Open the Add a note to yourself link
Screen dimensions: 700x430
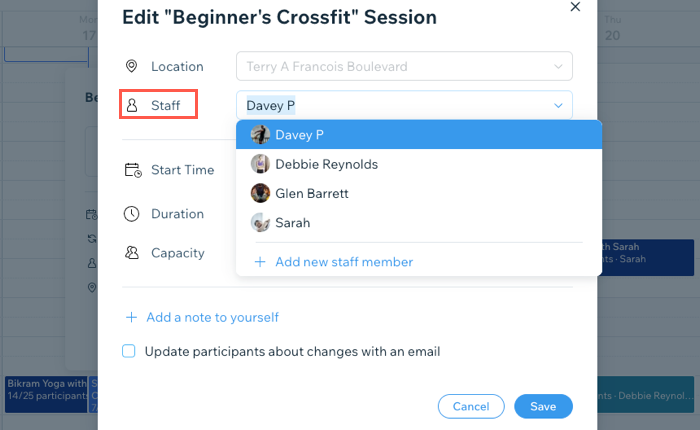tap(212, 317)
